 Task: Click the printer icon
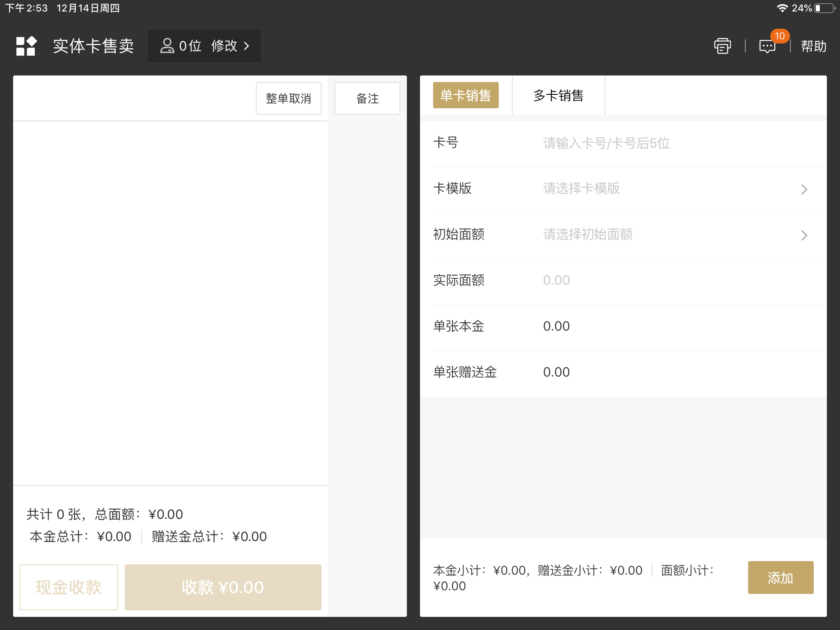tap(722, 46)
